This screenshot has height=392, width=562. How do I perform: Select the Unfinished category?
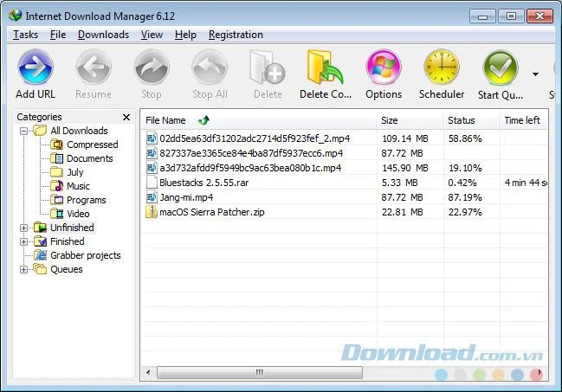pyautogui.click(x=72, y=228)
